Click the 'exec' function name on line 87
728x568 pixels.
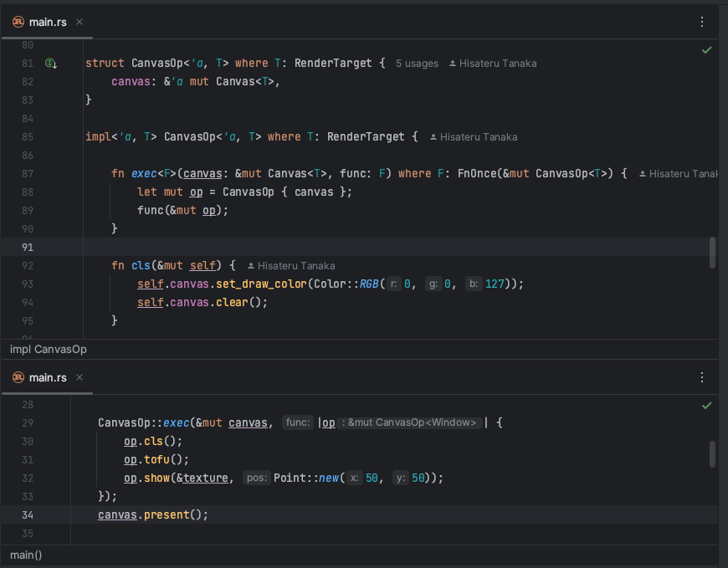click(144, 173)
